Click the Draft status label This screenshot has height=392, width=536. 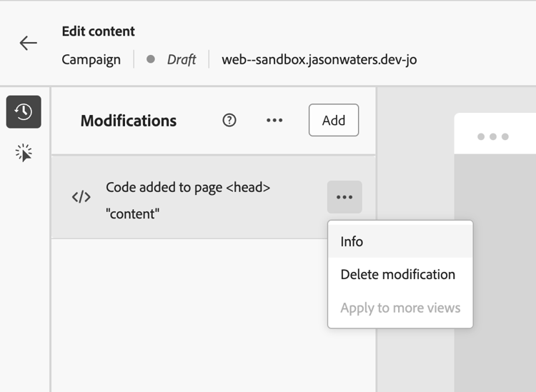pyautogui.click(x=182, y=59)
